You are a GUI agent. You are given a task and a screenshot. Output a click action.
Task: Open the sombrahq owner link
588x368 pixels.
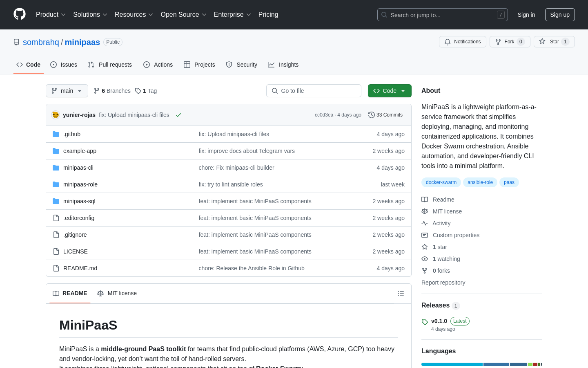tap(41, 42)
